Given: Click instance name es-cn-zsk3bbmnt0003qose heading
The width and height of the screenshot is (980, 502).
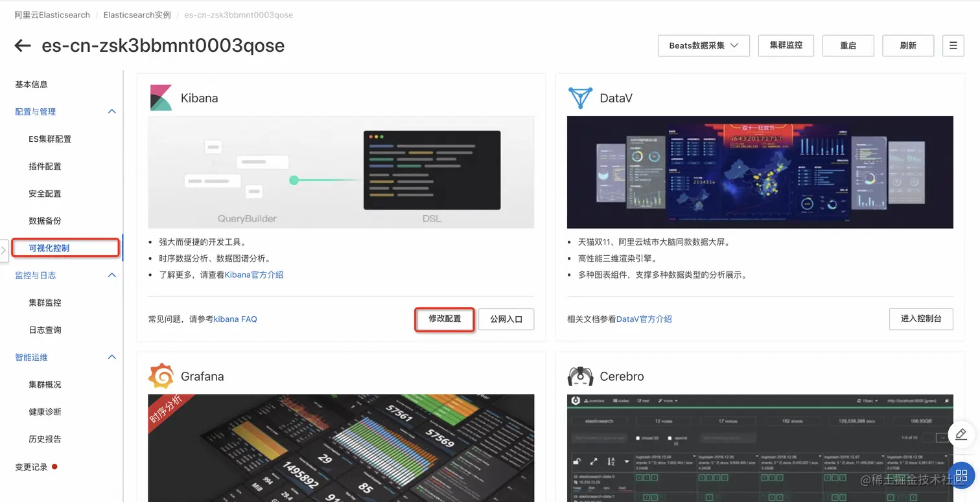Looking at the screenshot, I should click(163, 45).
